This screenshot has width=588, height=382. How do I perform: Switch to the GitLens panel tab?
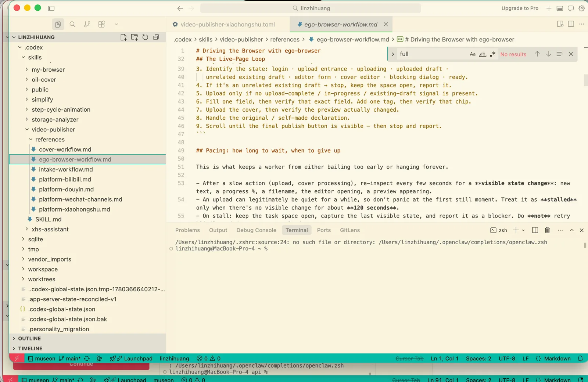coord(350,230)
